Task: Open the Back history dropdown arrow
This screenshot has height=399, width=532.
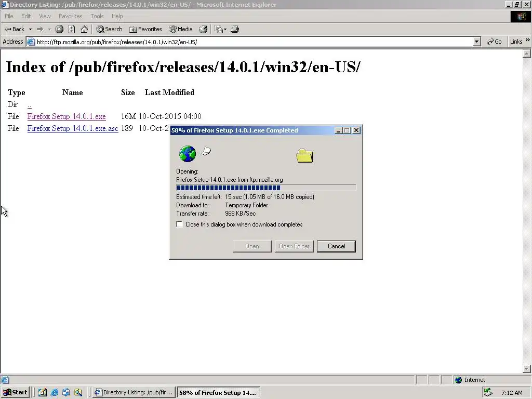Action: pyautogui.click(x=30, y=29)
